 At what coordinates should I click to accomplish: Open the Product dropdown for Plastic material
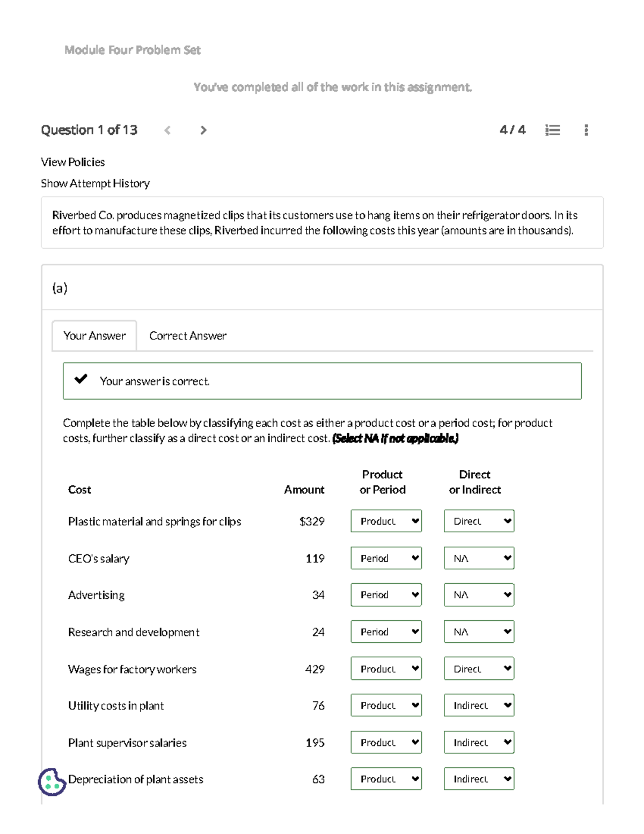click(x=386, y=520)
